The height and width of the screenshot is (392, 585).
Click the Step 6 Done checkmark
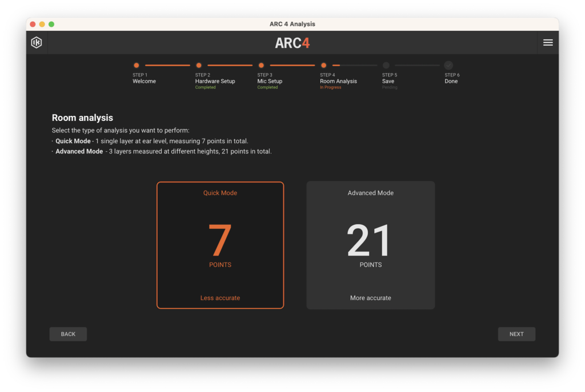(x=448, y=66)
